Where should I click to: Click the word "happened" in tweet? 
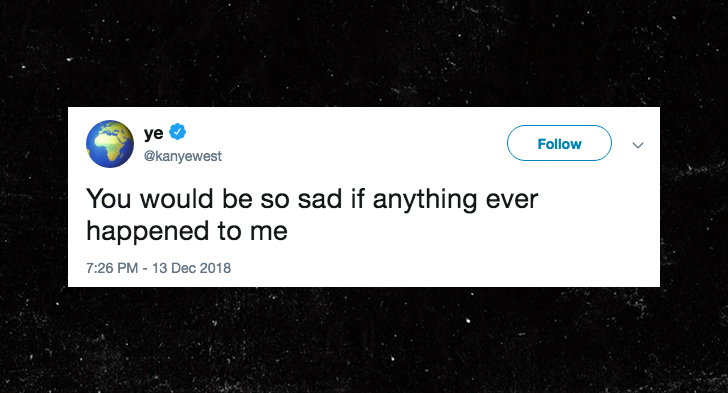point(147,231)
